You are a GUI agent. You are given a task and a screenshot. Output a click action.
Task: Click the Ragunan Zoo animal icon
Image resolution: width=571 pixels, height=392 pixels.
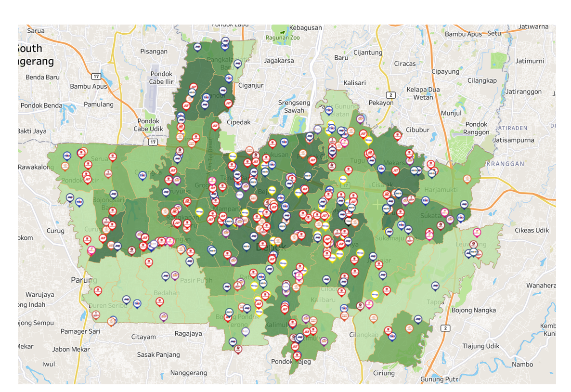pyautogui.click(x=283, y=32)
